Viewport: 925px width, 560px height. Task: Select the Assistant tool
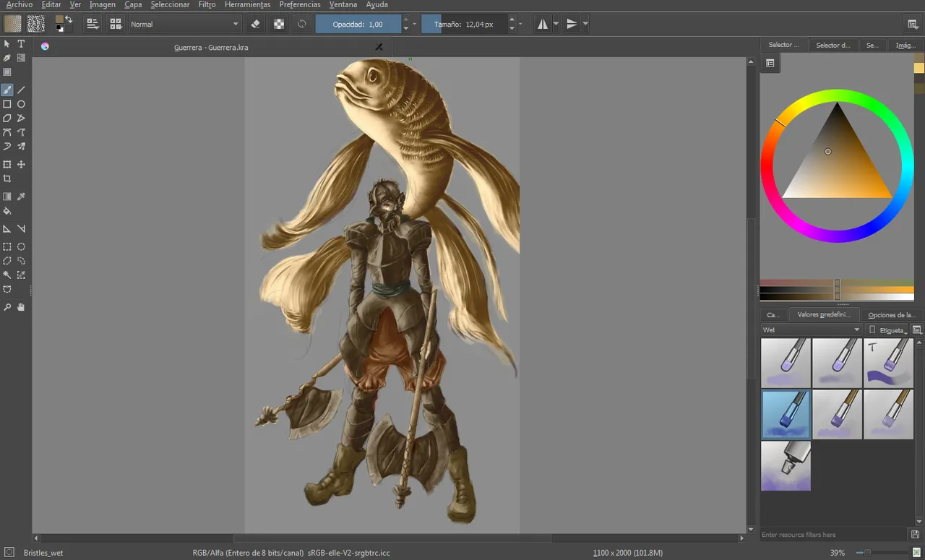click(x=7, y=228)
